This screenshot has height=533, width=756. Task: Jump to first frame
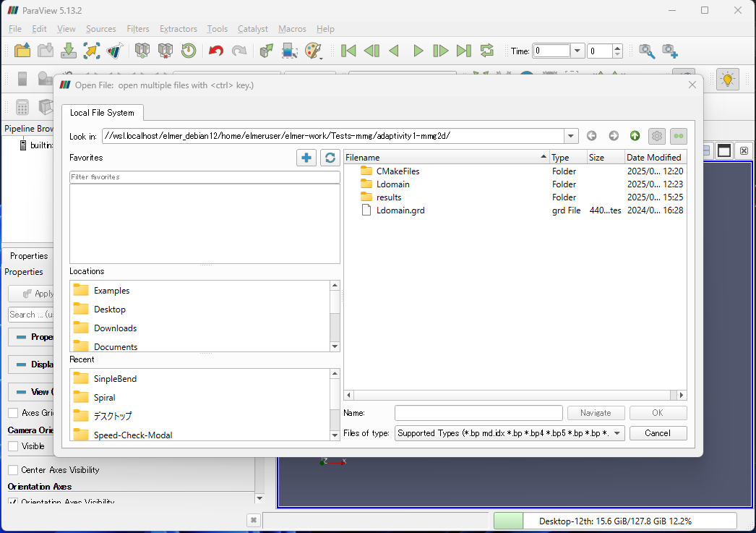348,51
